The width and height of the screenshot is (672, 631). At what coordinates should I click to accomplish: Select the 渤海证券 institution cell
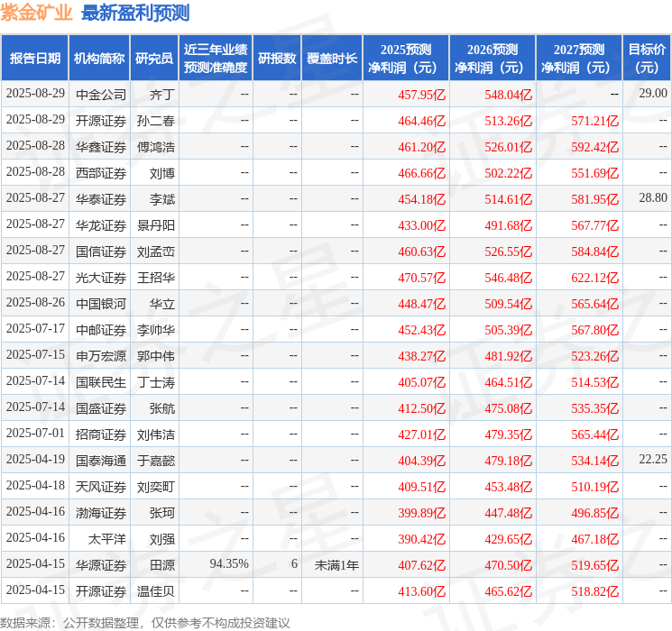point(101,513)
